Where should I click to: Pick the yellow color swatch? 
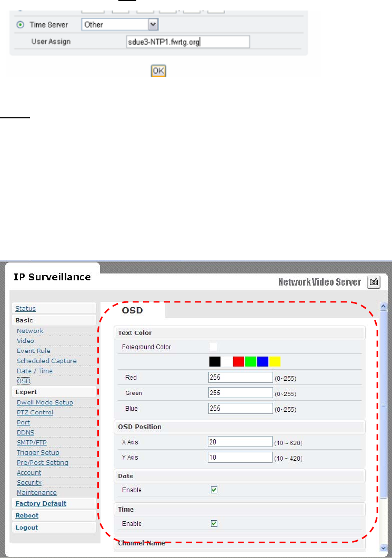[x=275, y=361]
